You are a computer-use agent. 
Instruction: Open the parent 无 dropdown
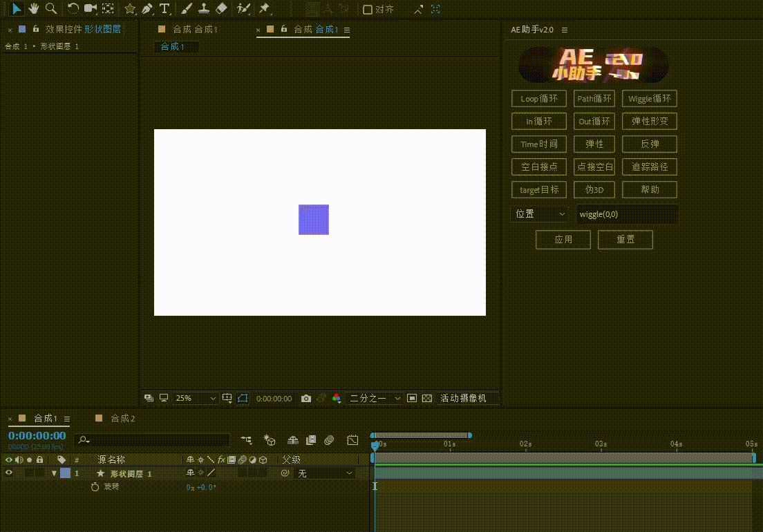tap(325, 473)
